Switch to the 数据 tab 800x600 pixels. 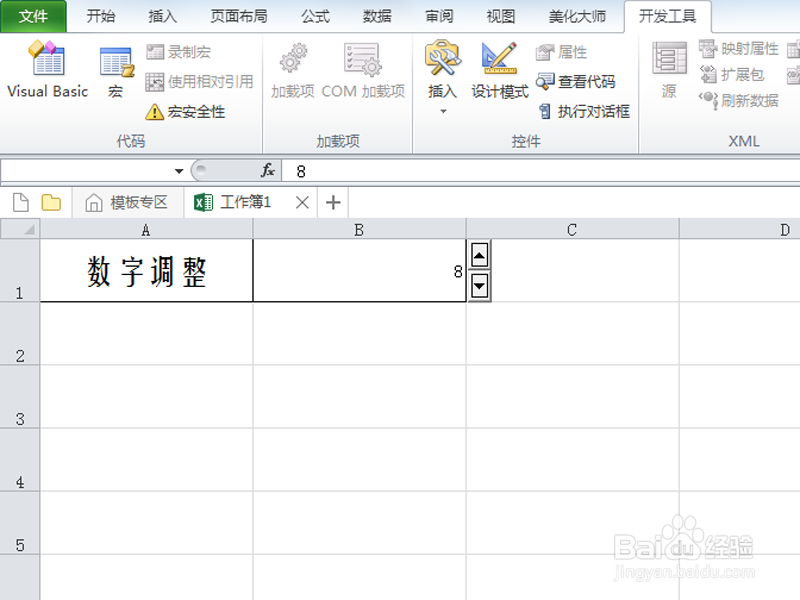[x=377, y=16]
